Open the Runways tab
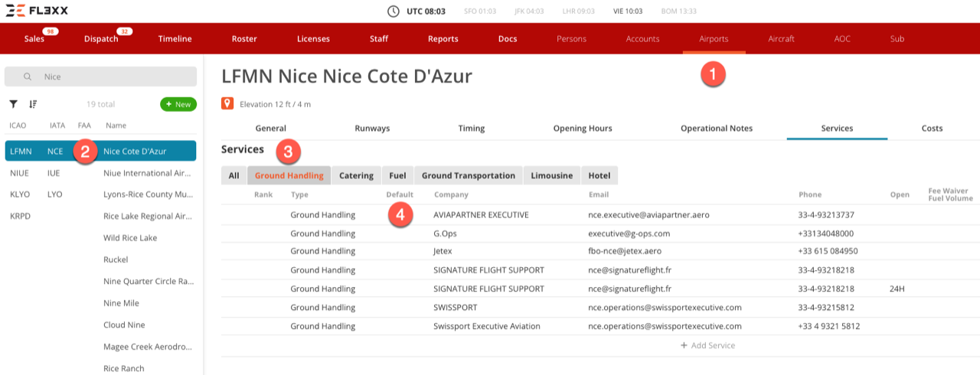 coord(372,129)
